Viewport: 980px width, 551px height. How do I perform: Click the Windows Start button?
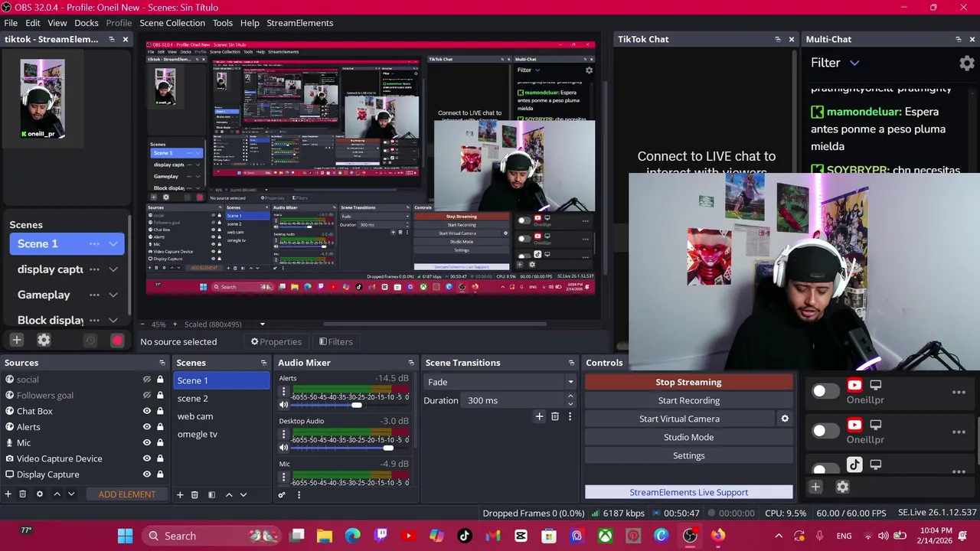tap(126, 536)
